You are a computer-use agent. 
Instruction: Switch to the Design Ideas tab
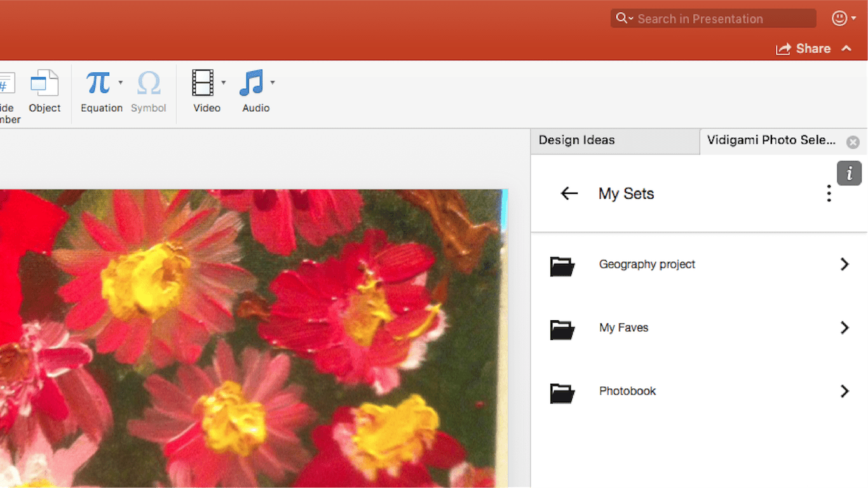pyautogui.click(x=614, y=140)
